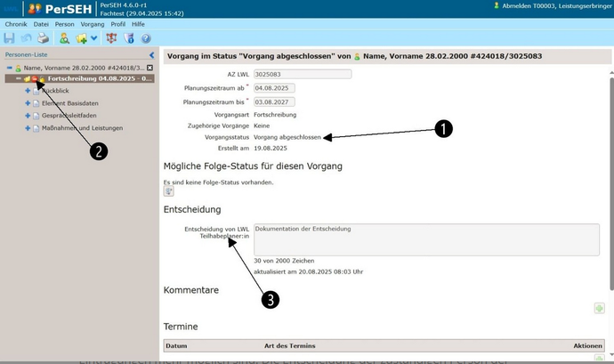Open the Vorgang menu
Viewport: 614px width, 364px height.
pyautogui.click(x=93, y=24)
